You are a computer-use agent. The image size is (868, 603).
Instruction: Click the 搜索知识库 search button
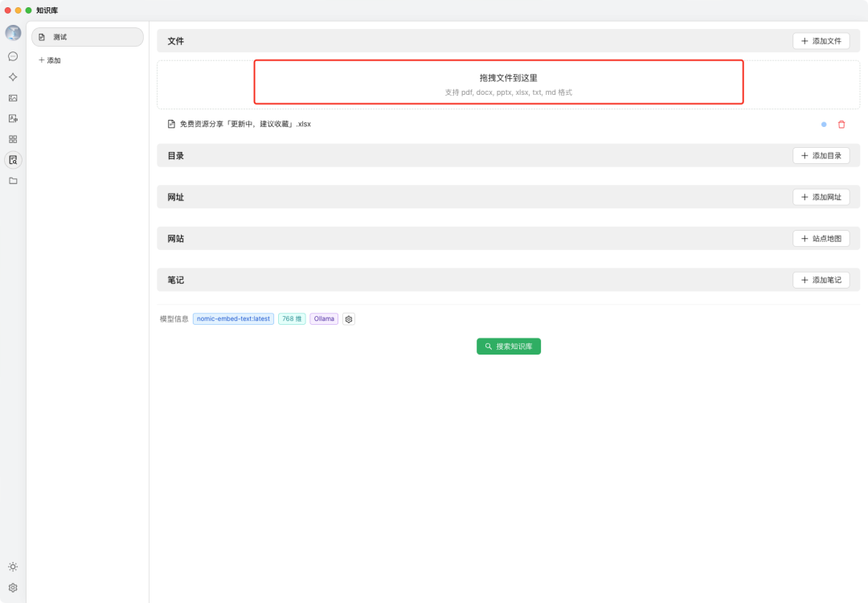coord(508,346)
